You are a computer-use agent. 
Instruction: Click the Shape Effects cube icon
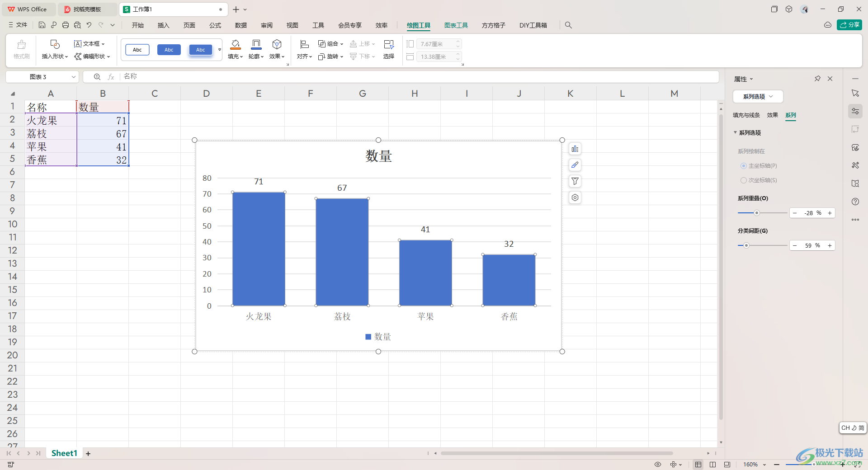277,44
